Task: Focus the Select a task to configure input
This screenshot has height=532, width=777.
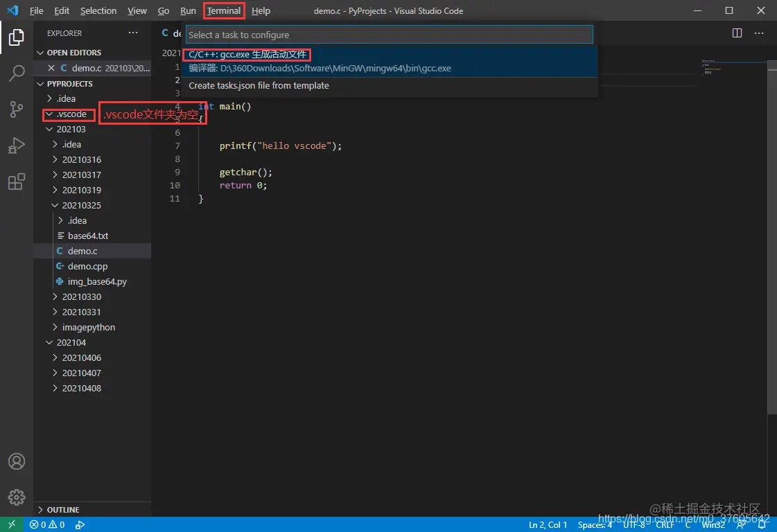Action: pos(389,35)
